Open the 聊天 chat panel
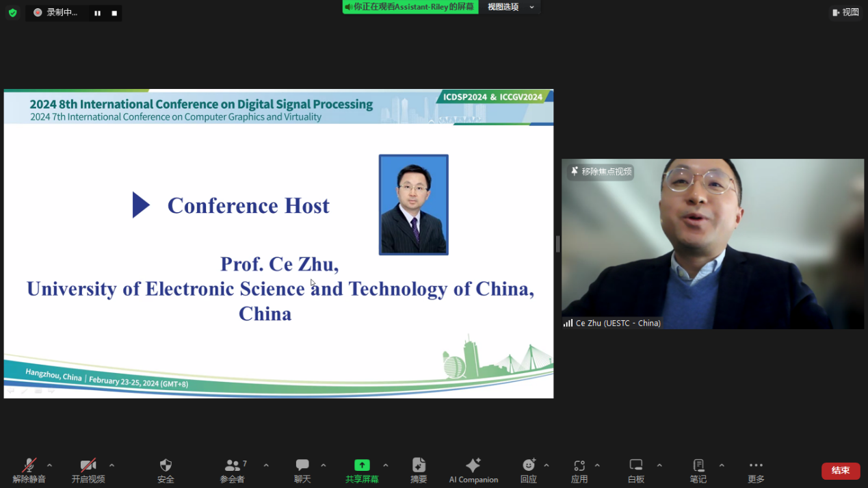Viewport: 868px width, 488px height. pos(302,471)
